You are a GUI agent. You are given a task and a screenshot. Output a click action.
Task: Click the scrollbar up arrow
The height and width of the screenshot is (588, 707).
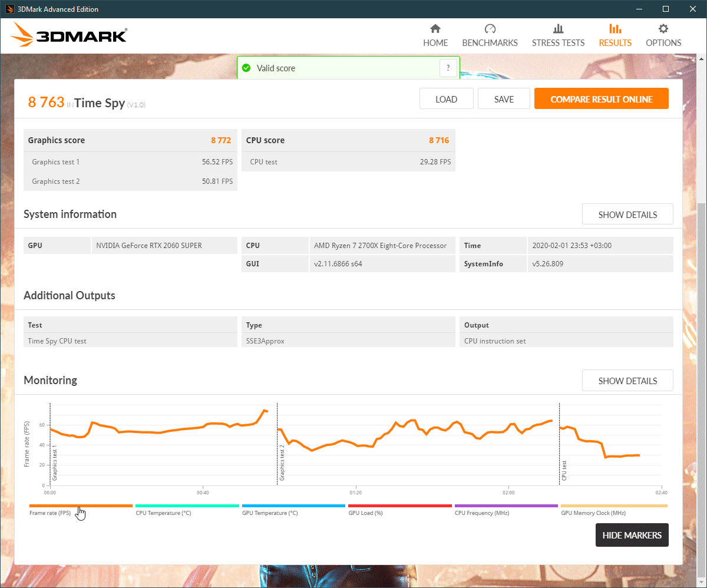tap(701, 59)
